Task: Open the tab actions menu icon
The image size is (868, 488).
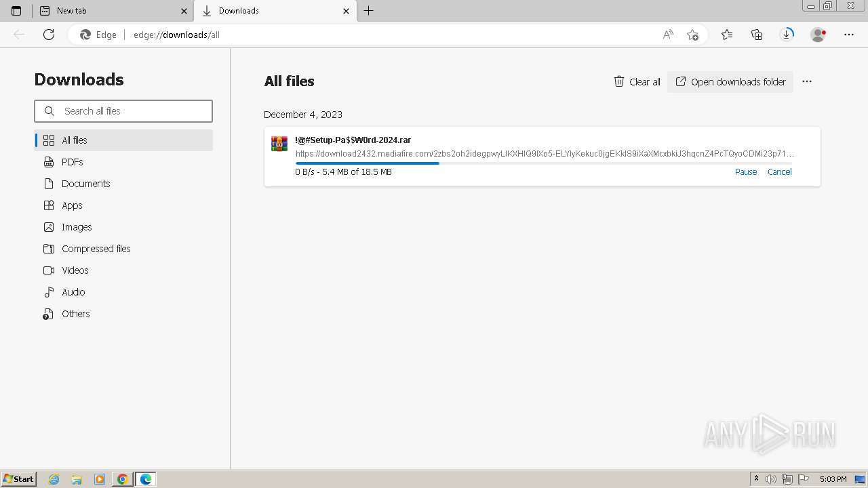Action: pos(16,11)
